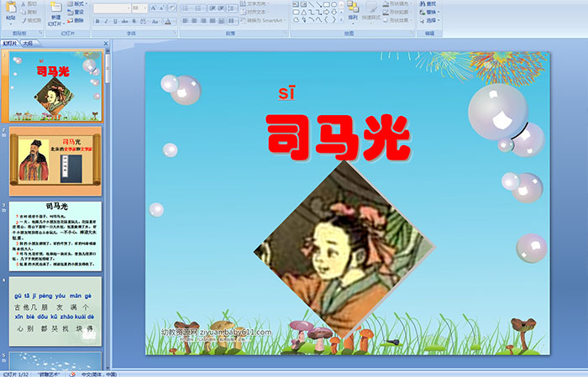This screenshot has height=377, width=588.
Task: Increase the font size with large A icon
Action: click(154, 8)
